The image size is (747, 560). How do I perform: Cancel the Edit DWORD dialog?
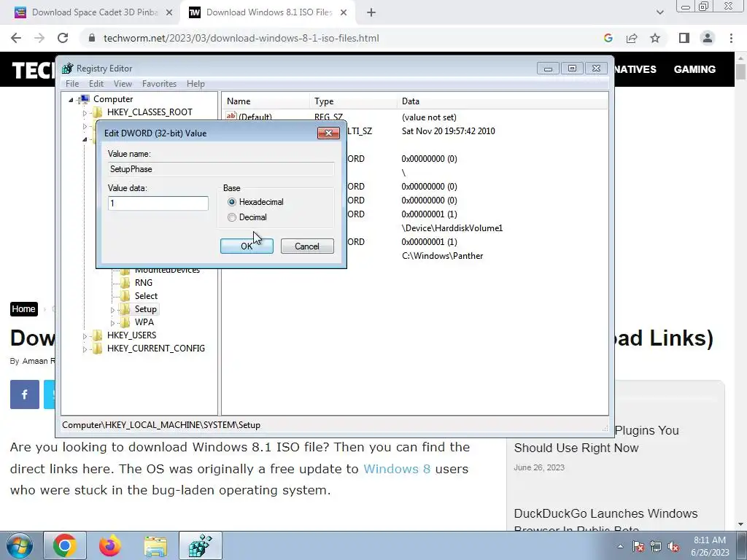pyautogui.click(x=307, y=246)
